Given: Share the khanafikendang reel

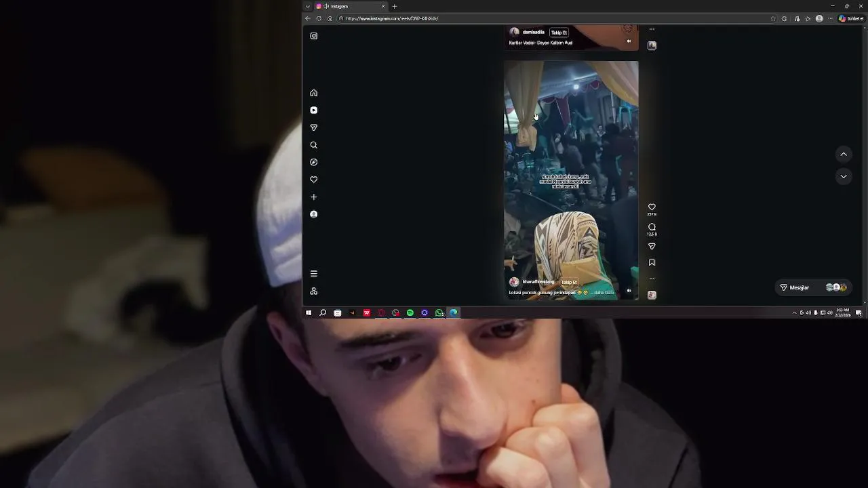Looking at the screenshot, I should click(652, 246).
